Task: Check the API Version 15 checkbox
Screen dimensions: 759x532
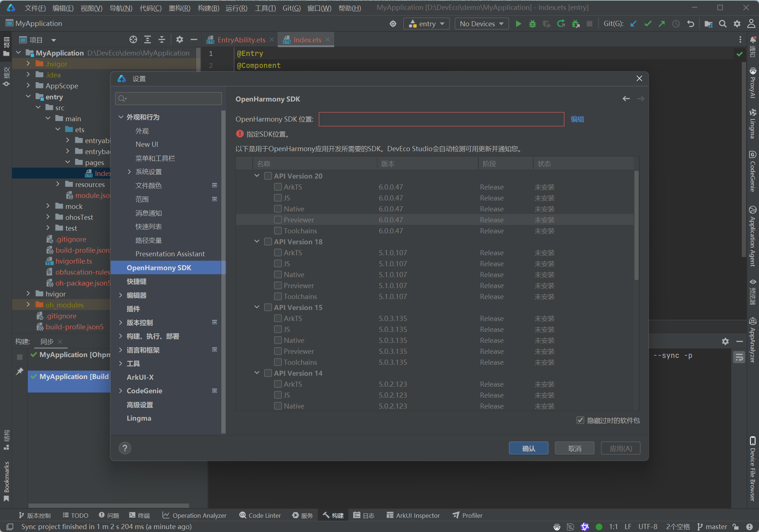Action: pos(268,307)
